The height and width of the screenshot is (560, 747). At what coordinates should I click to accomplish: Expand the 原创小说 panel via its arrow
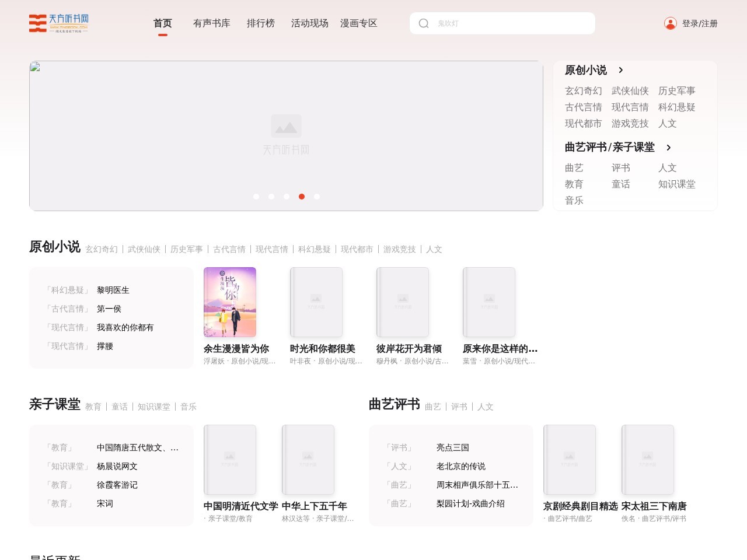click(x=621, y=70)
